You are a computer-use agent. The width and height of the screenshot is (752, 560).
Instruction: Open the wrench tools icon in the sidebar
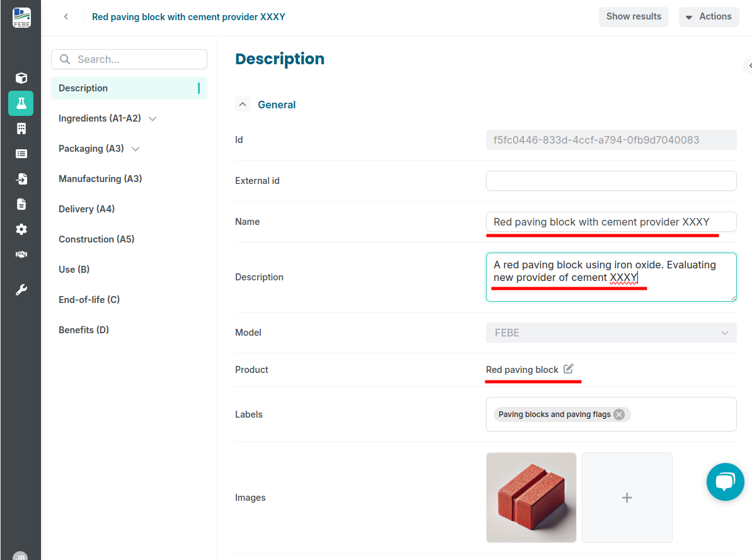coord(21,290)
